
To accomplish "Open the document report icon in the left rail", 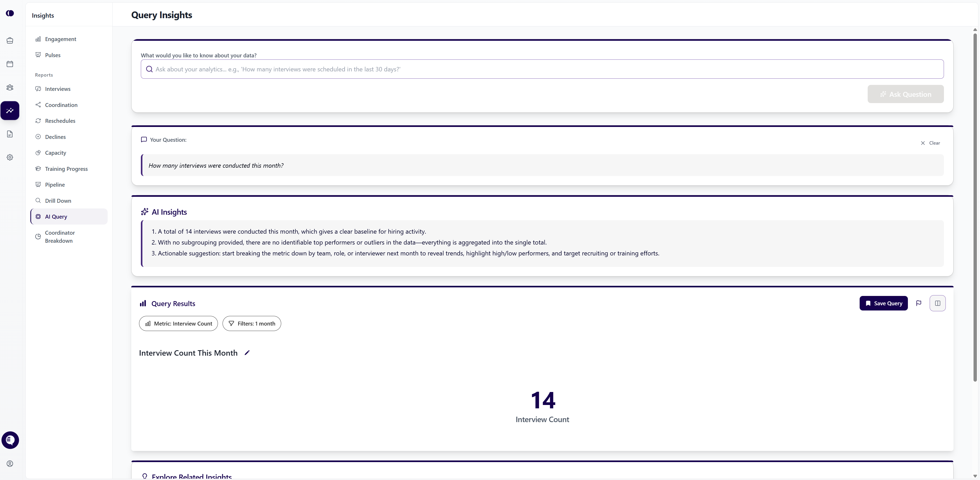I will [10, 134].
